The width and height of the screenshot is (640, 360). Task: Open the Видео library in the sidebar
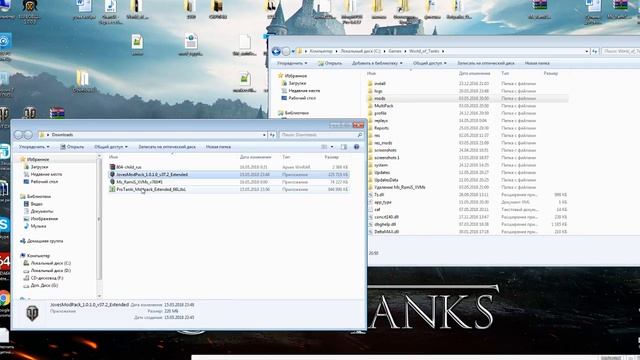[36, 204]
